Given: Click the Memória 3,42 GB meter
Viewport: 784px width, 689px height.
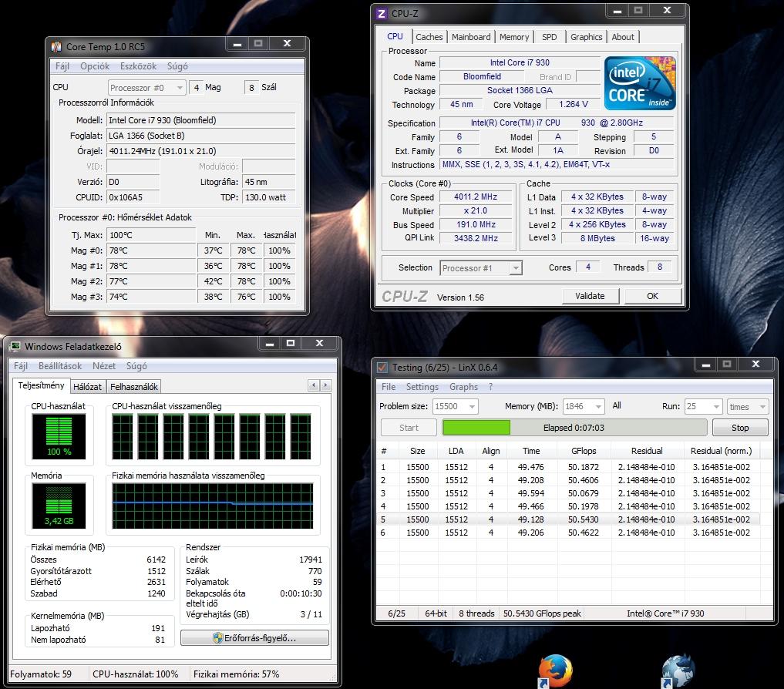Looking at the screenshot, I should point(59,506).
